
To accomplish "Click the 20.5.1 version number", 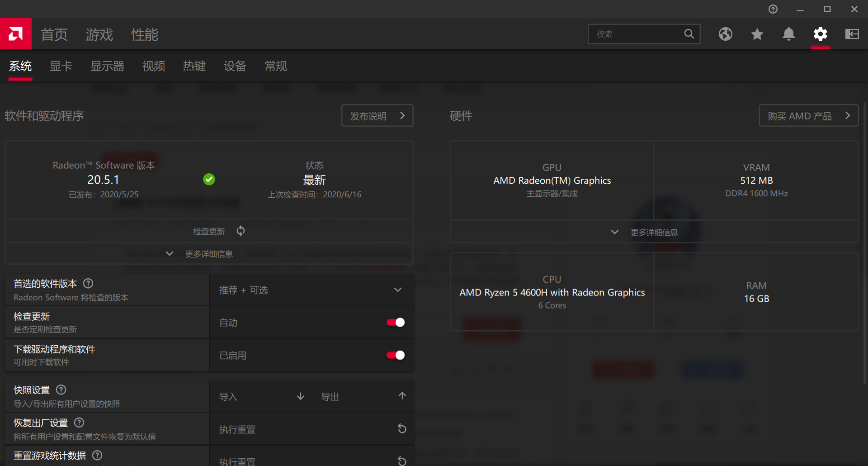I will pos(103,180).
